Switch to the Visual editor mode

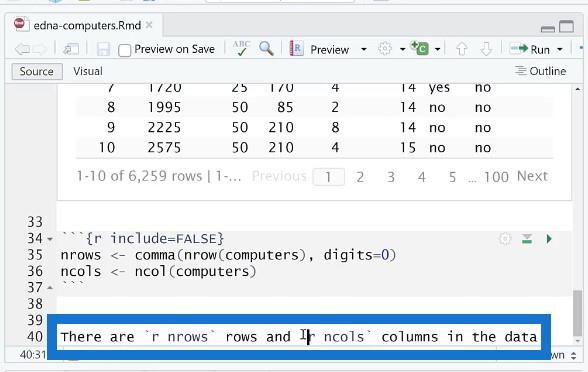[88, 71]
